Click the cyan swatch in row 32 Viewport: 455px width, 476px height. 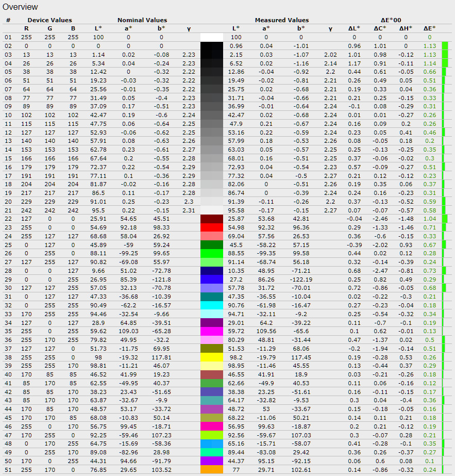tap(211, 305)
